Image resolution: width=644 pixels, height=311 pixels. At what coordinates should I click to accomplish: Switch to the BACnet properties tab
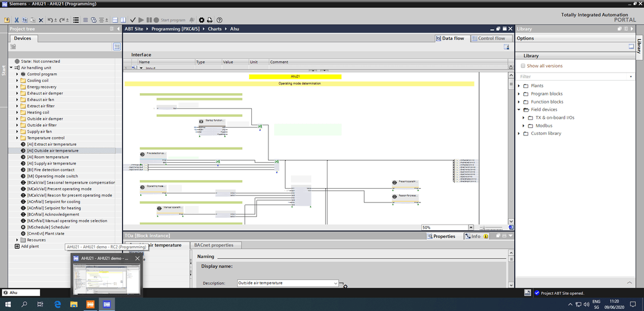pyautogui.click(x=216, y=245)
